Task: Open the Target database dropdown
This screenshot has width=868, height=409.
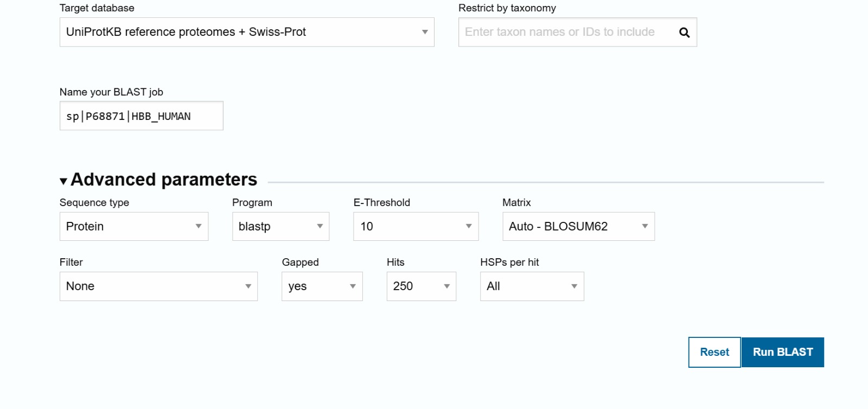Action: pos(246,32)
